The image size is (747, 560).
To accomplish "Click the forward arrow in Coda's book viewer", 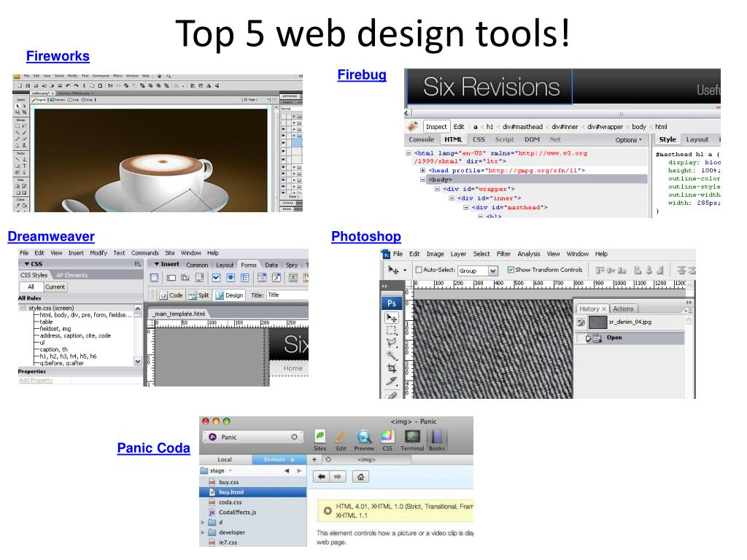I will [337, 477].
